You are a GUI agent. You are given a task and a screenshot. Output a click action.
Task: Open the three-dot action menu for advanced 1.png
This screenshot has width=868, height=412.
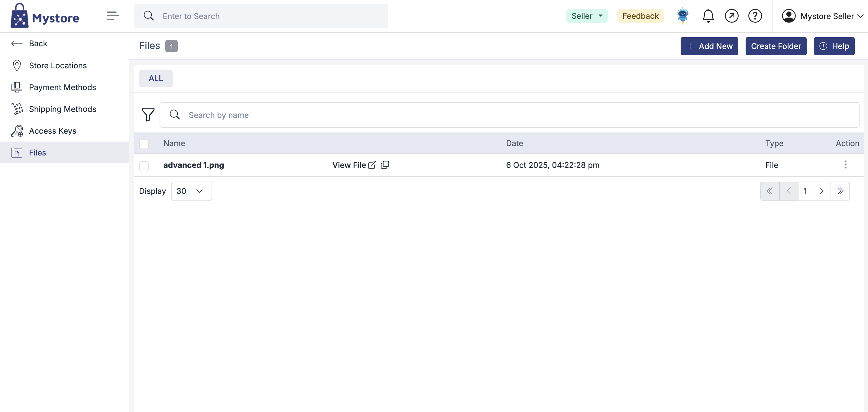click(x=845, y=165)
